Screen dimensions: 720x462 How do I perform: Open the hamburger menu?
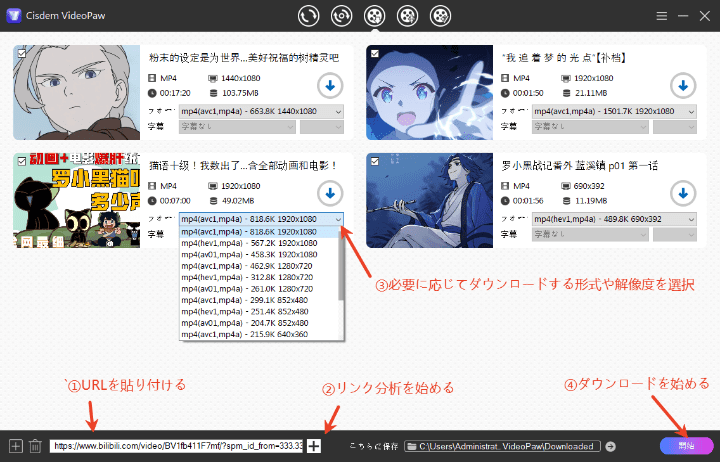tap(661, 16)
